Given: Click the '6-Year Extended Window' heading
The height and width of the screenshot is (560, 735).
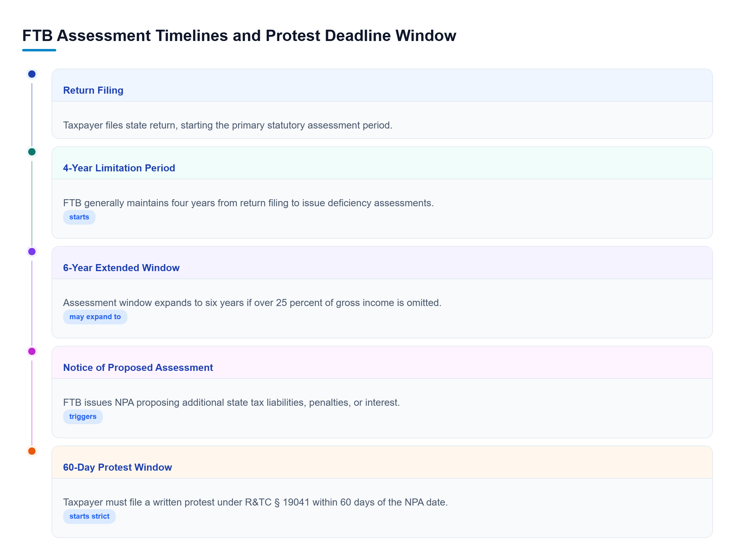Looking at the screenshot, I should pyautogui.click(x=121, y=268).
